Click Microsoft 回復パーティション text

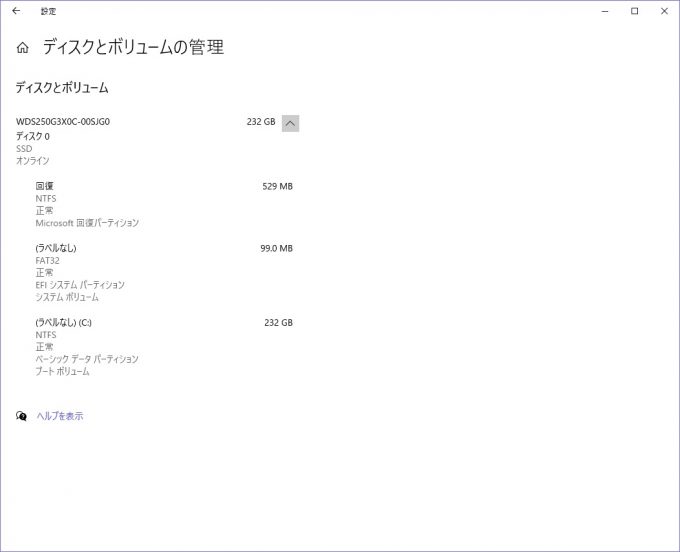[x=87, y=223]
